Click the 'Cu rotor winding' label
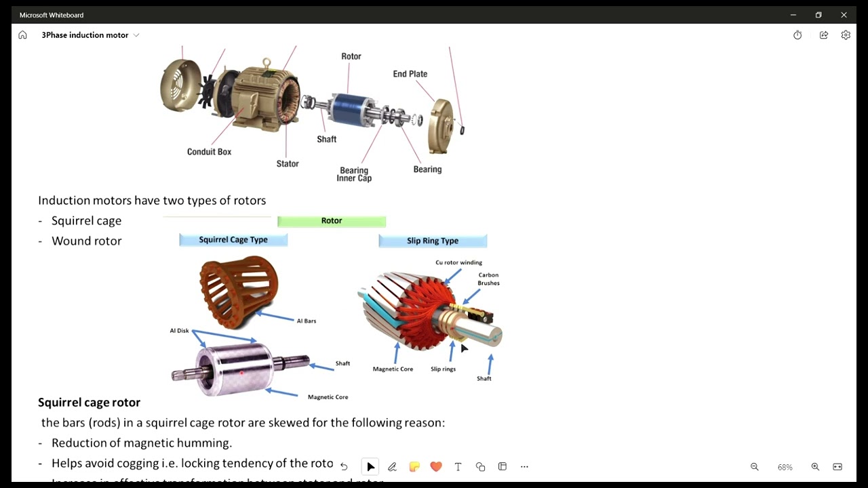This screenshot has width=868, height=488. click(459, 263)
